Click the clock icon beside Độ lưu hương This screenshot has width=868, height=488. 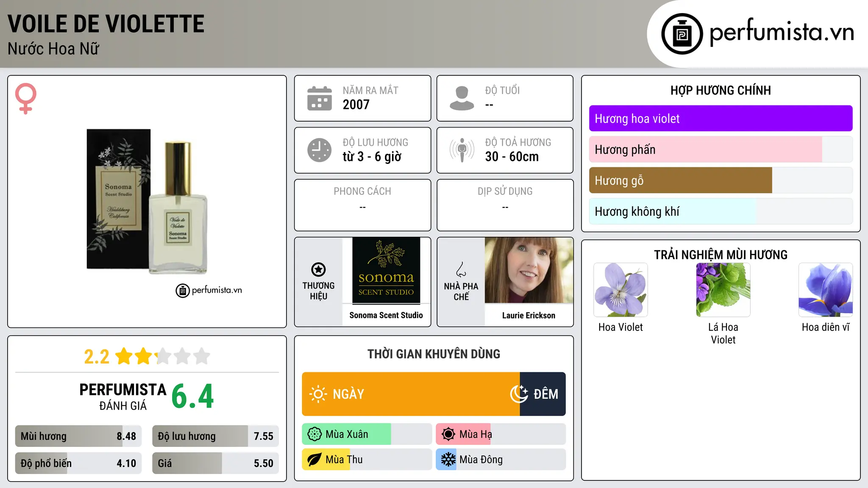(320, 150)
